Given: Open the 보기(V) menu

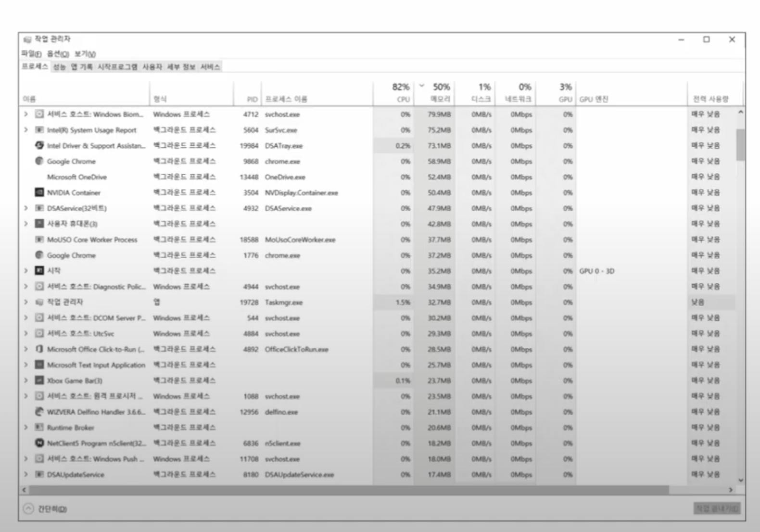Looking at the screenshot, I should click(x=85, y=54).
